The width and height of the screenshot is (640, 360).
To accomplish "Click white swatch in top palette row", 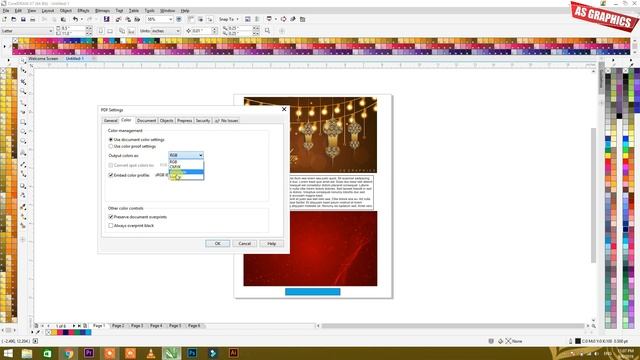I will click(x=123, y=41).
